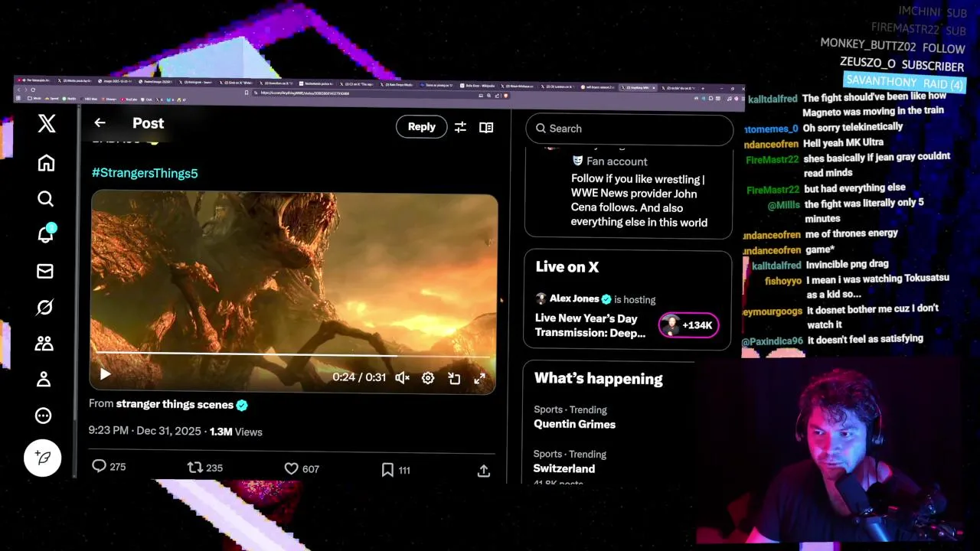Seek on the video progress bar
The width and height of the screenshot is (980, 551).
pyautogui.click(x=294, y=354)
